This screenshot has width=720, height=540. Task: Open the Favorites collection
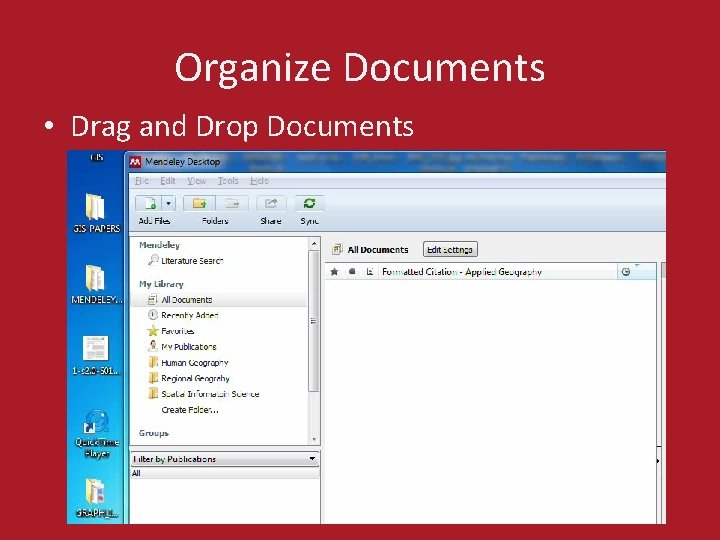(x=171, y=331)
